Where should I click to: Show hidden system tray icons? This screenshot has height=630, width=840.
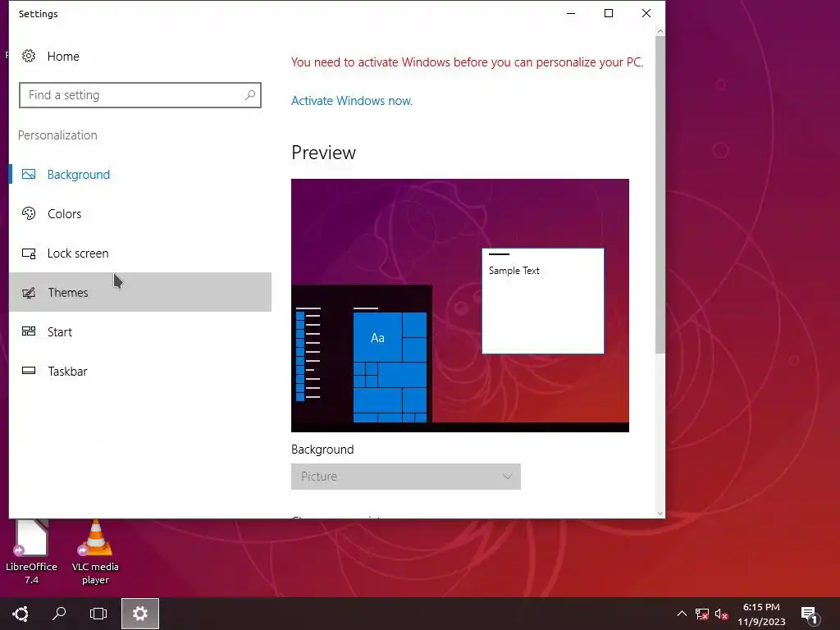tap(682, 614)
